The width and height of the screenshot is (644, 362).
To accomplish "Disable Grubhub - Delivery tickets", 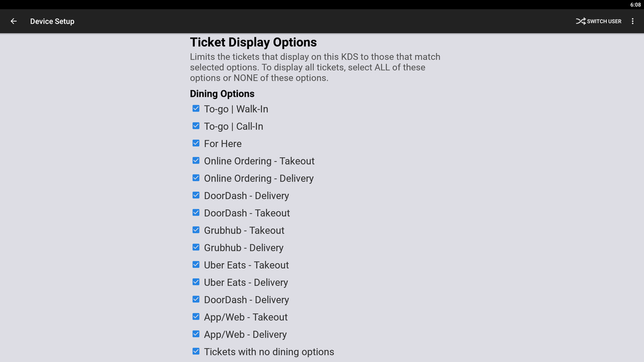I will (x=196, y=248).
